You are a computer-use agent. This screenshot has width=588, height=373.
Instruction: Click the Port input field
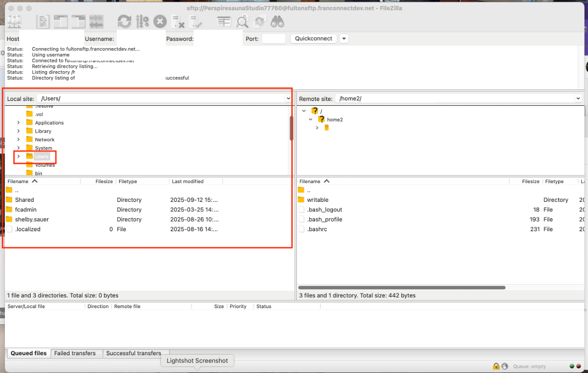point(273,39)
